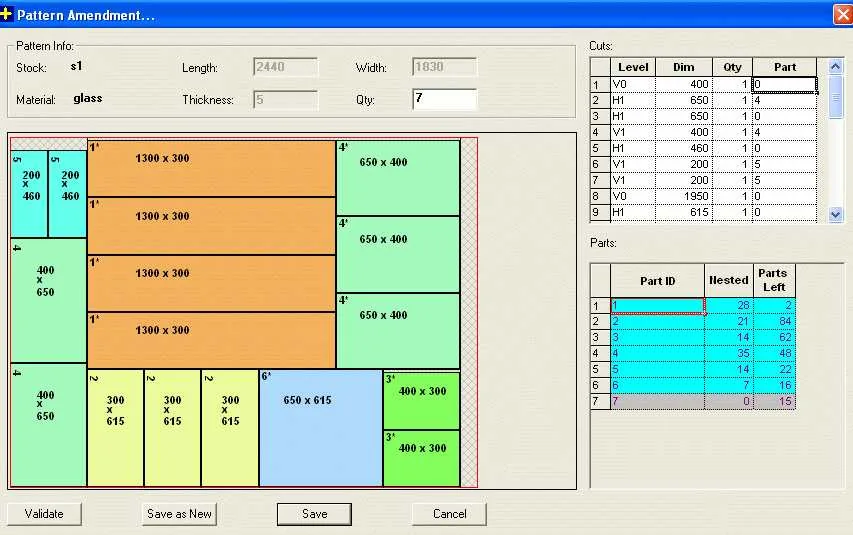Select the Nested column header
The height and width of the screenshot is (535, 853).
tap(728, 281)
